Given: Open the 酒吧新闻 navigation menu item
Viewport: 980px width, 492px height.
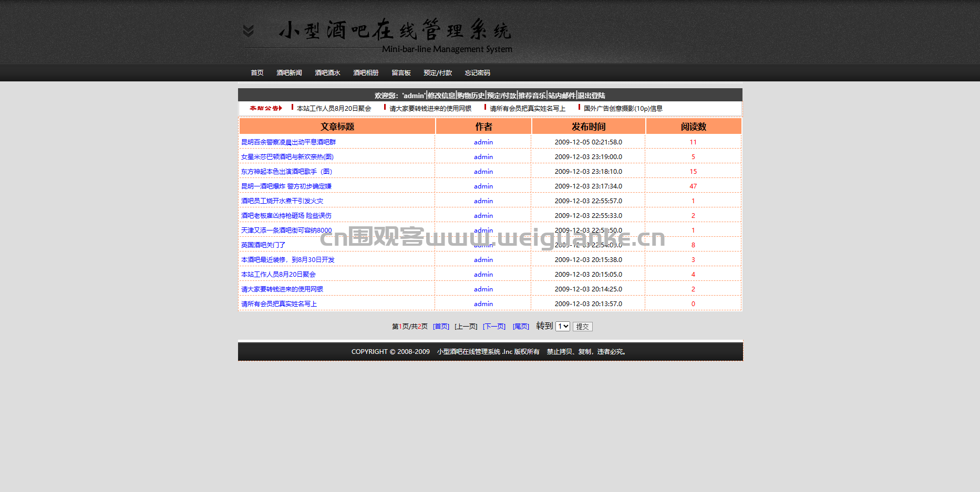Looking at the screenshot, I should [x=289, y=73].
